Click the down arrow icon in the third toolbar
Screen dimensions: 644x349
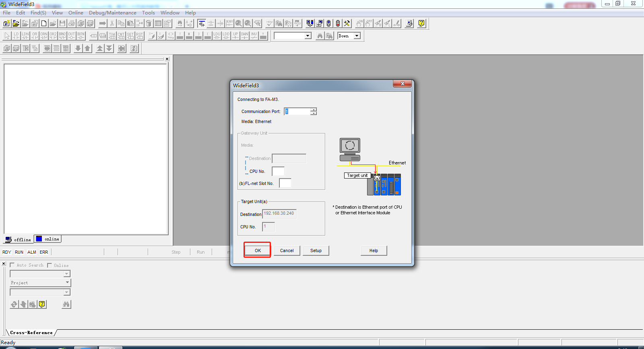click(x=78, y=48)
